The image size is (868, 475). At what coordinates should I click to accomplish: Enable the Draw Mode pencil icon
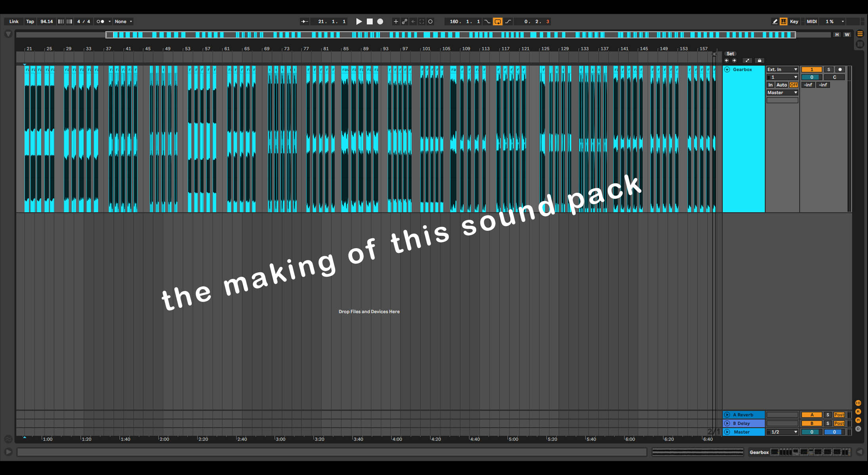point(775,21)
